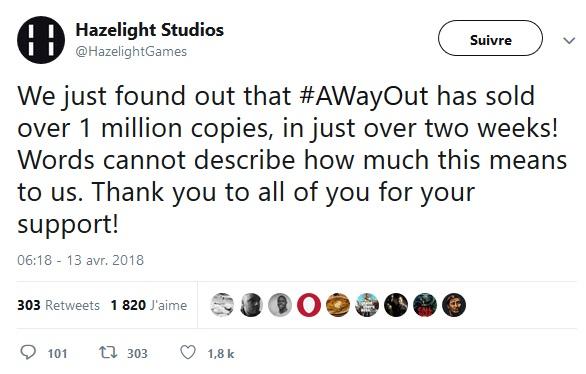Open the Hazelight Studios profile avatar
The image size is (586, 374).
(41, 40)
